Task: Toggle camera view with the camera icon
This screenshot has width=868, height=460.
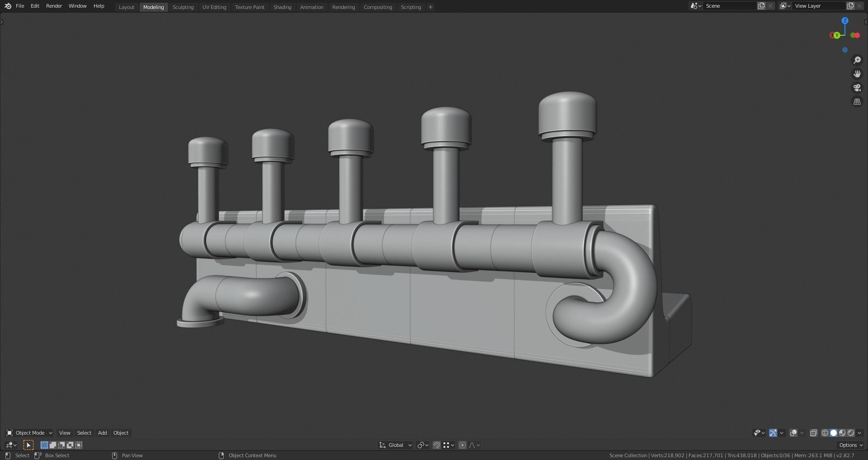Action: (857, 88)
